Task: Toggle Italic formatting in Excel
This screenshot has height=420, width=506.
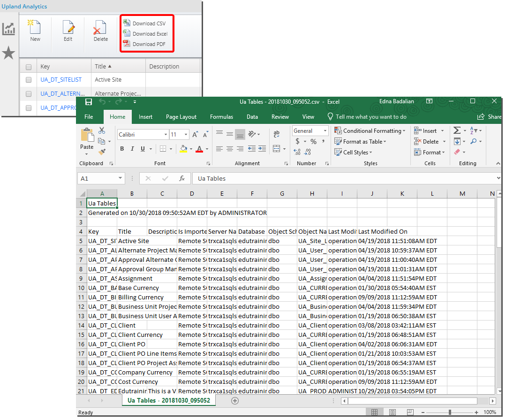Action: click(132, 149)
